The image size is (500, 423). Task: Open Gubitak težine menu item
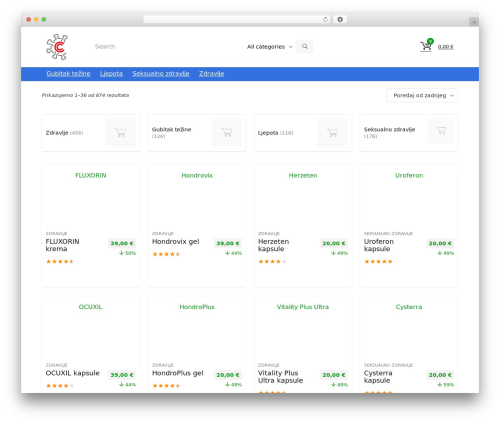68,74
